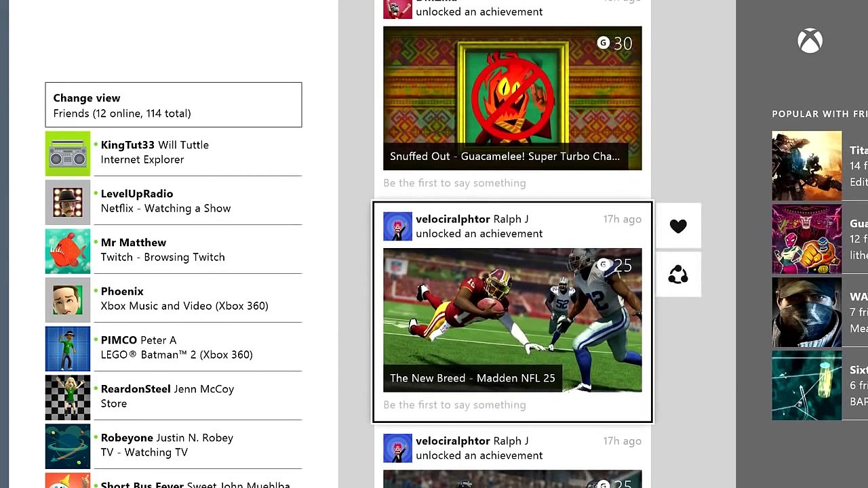The width and height of the screenshot is (868, 488).
Task: Open LevelUpRadio's mustached avatar picture
Action: pos(68,203)
